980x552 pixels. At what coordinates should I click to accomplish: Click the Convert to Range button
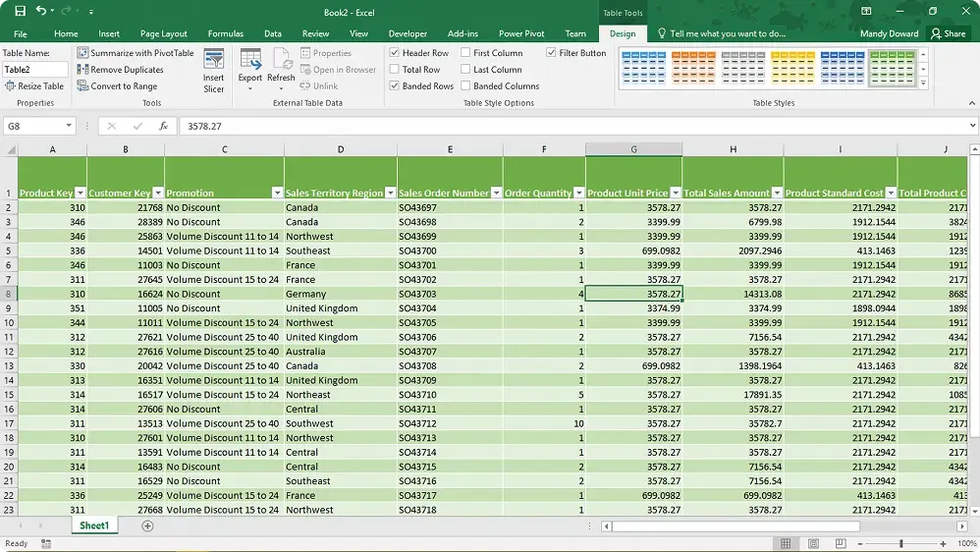point(117,86)
